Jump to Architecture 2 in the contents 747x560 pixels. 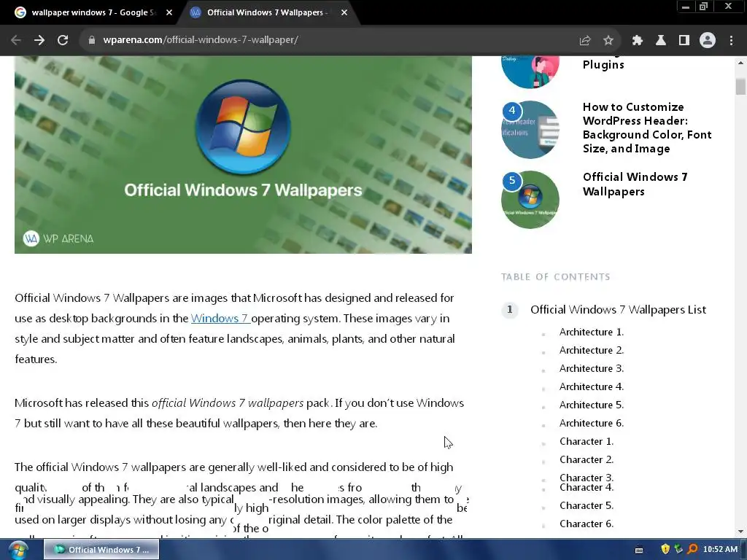point(591,350)
